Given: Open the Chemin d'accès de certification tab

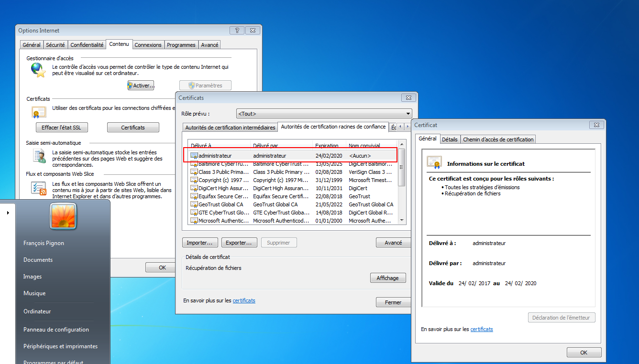Looking at the screenshot, I should coord(498,139).
